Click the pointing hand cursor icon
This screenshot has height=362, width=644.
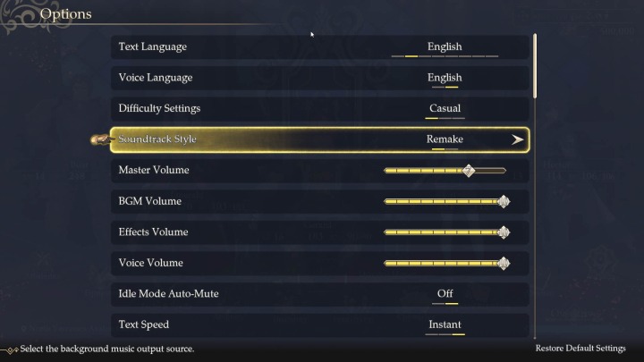tap(100, 139)
